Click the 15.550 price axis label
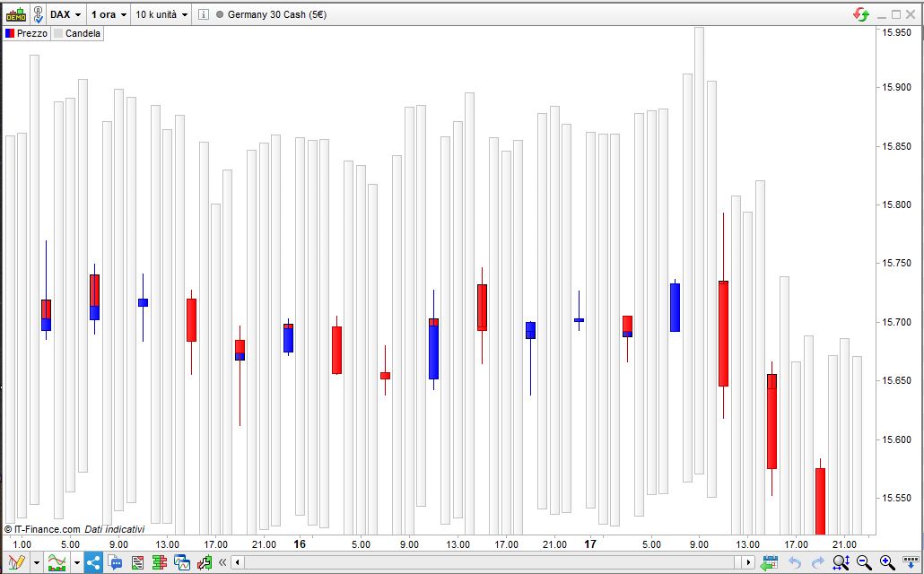Image resolution: width=924 pixels, height=574 pixels. coord(895,498)
